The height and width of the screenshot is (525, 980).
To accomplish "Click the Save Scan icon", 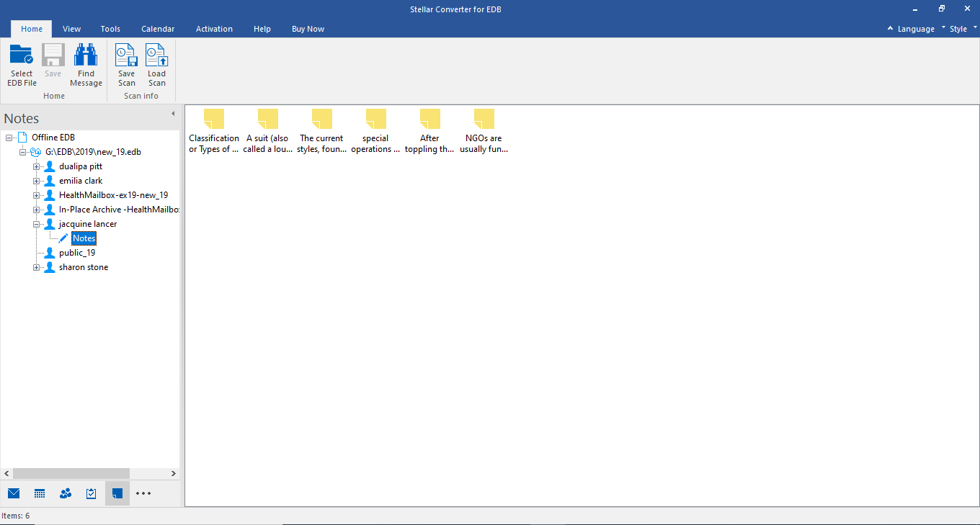I will coord(126,55).
